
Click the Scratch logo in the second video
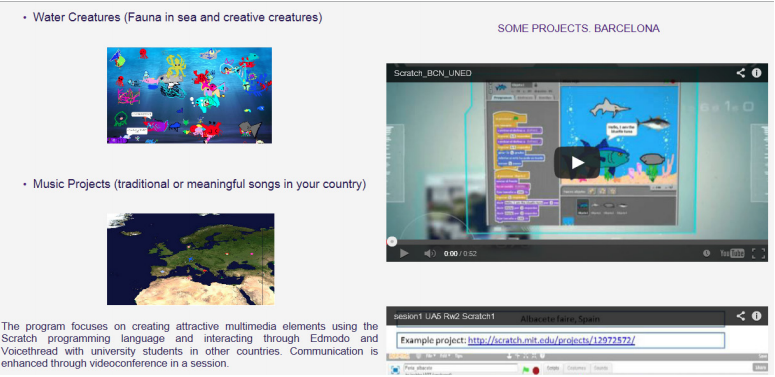click(x=399, y=356)
